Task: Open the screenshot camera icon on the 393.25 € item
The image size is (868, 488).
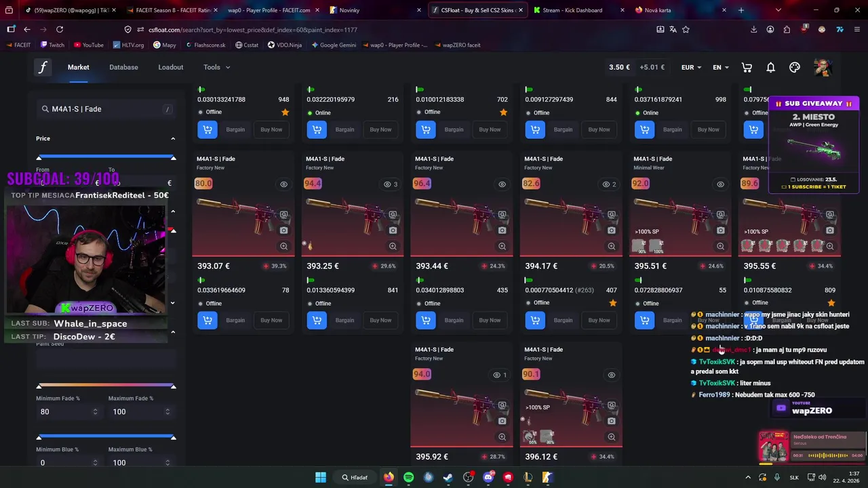Action: click(393, 230)
